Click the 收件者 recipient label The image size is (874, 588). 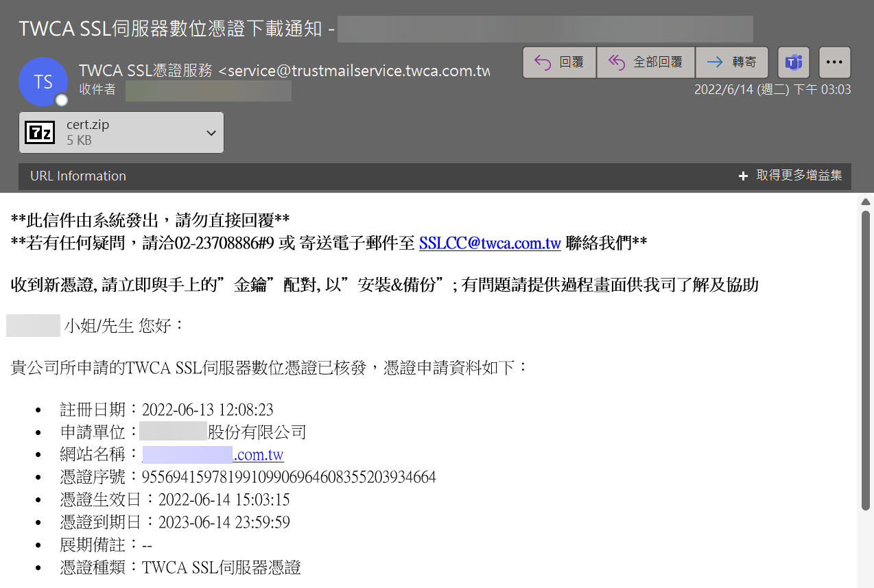tap(97, 90)
